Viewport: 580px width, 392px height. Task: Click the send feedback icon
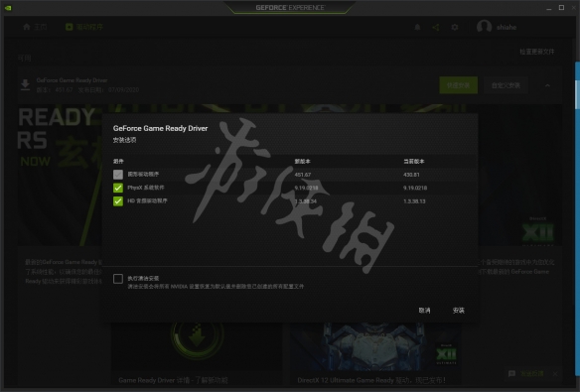pos(511,373)
